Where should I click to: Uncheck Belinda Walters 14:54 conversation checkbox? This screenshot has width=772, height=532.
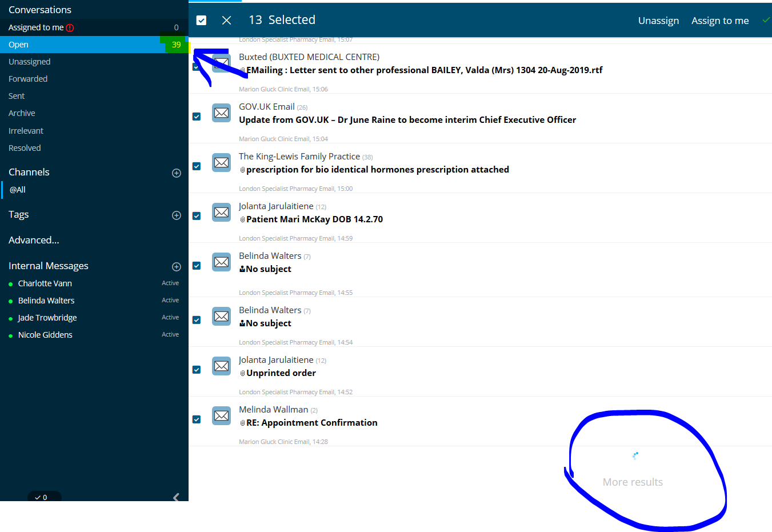click(197, 320)
